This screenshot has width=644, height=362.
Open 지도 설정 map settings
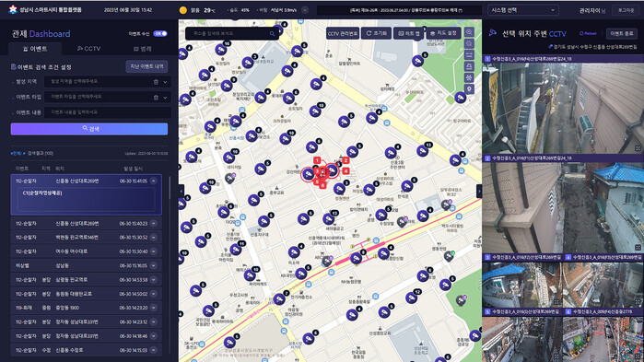pos(443,33)
